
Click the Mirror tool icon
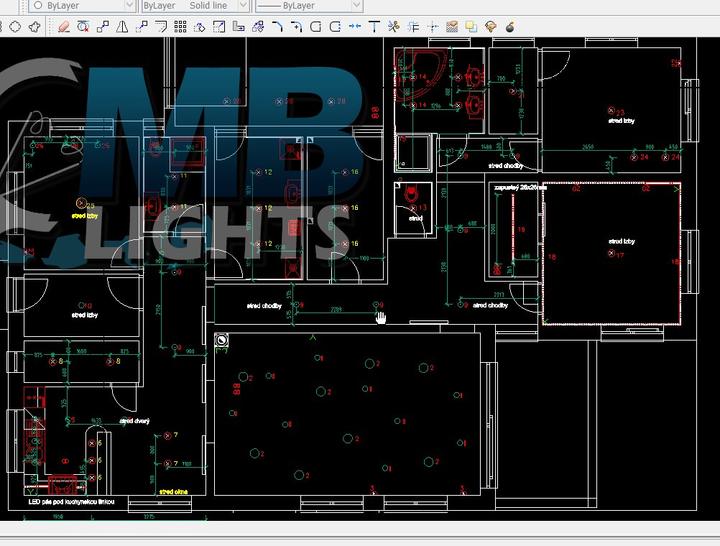point(123,27)
